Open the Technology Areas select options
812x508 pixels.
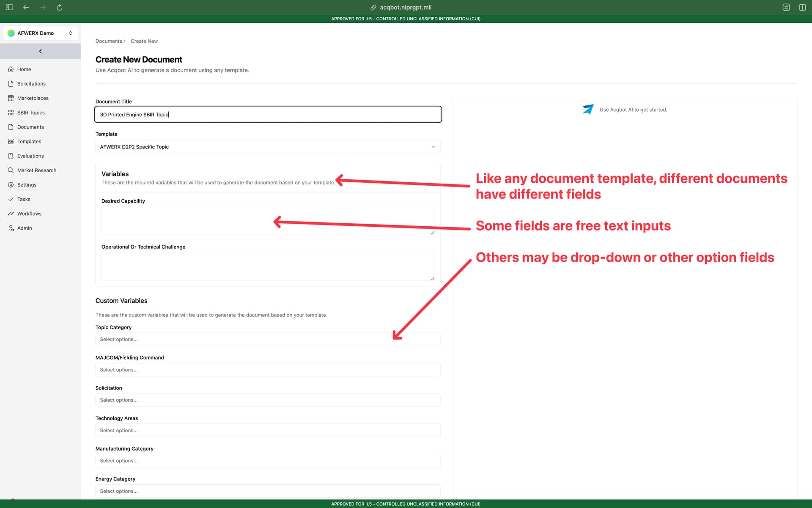[x=268, y=430]
